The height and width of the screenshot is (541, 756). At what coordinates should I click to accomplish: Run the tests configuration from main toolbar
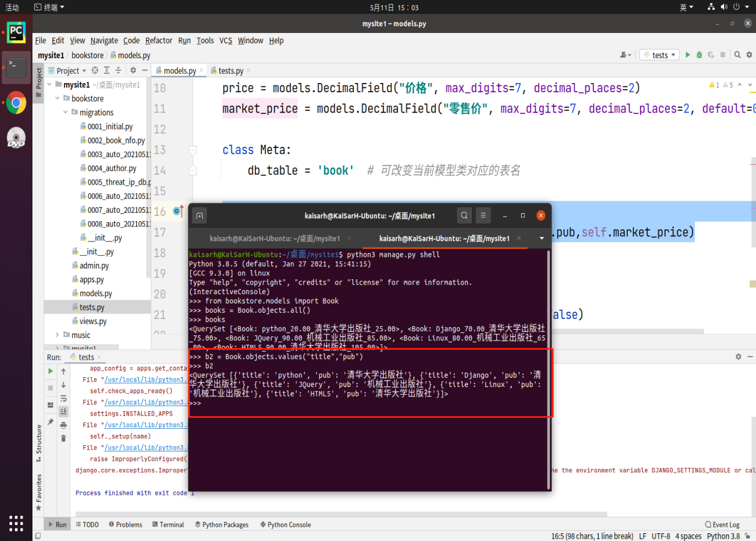(688, 55)
